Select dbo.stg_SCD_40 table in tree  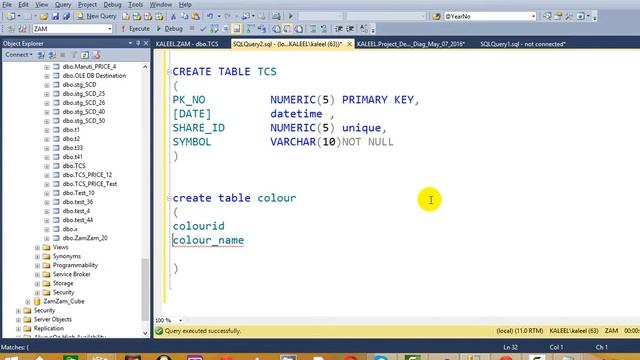click(x=84, y=111)
